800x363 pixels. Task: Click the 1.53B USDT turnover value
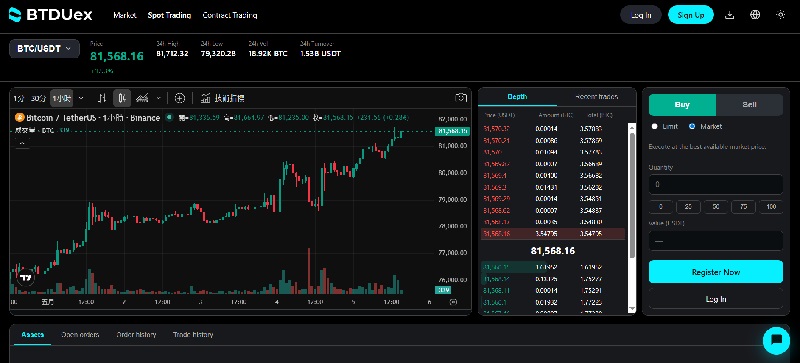coord(320,53)
